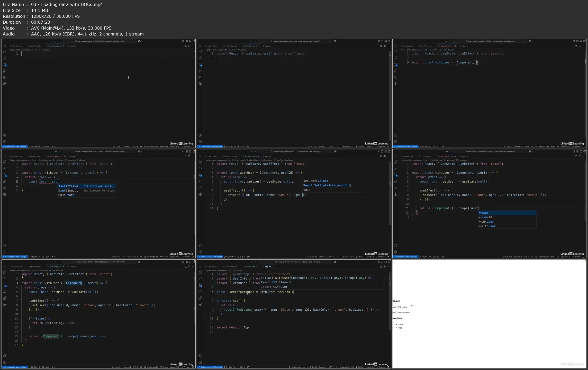
Task: Click Ln 11, Col 38 in middle-right frame
Action: pyautogui.click(x=507, y=257)
